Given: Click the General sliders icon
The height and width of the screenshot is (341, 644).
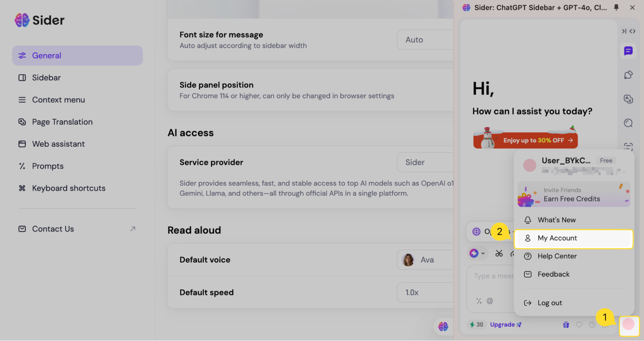Looking at the screenshot, I should coord(22,56).
